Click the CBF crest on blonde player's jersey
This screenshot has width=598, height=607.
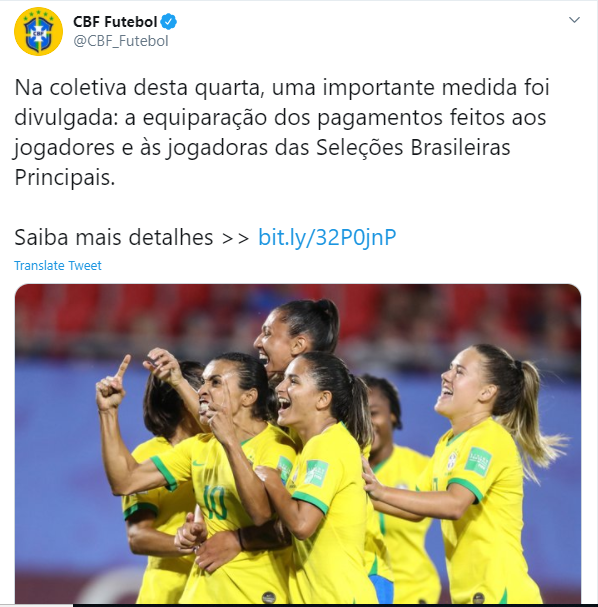pyautogui.click(x=451, y=461)
